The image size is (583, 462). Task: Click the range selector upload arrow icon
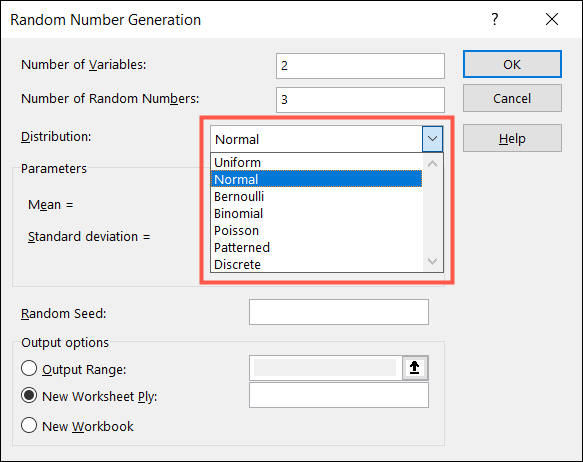[415, 368]
